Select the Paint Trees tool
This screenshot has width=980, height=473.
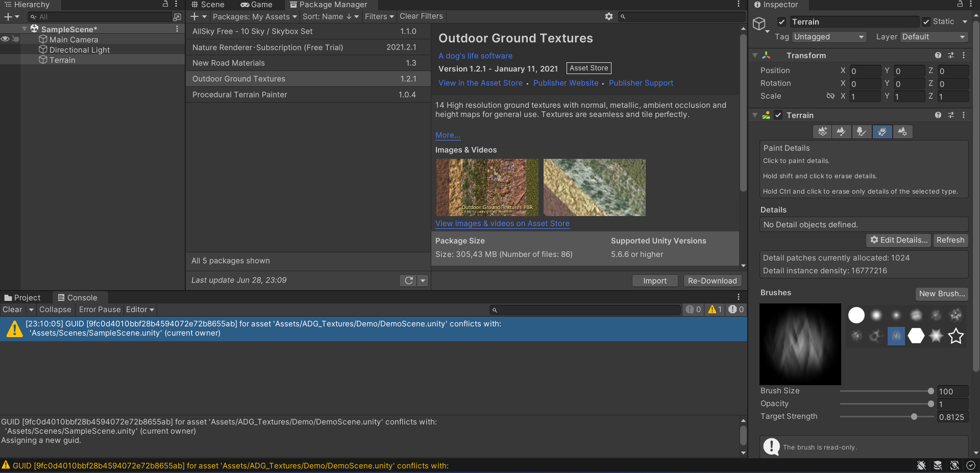[862, 132]
